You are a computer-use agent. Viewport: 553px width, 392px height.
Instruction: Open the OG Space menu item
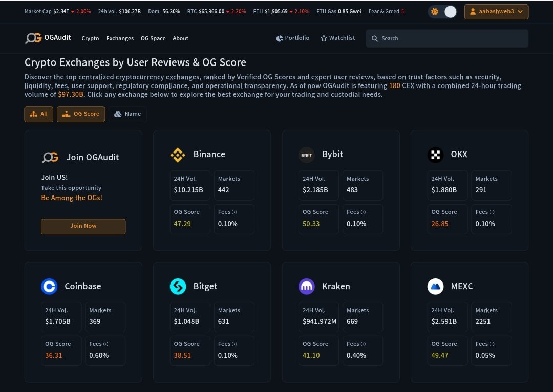[153, 39]
